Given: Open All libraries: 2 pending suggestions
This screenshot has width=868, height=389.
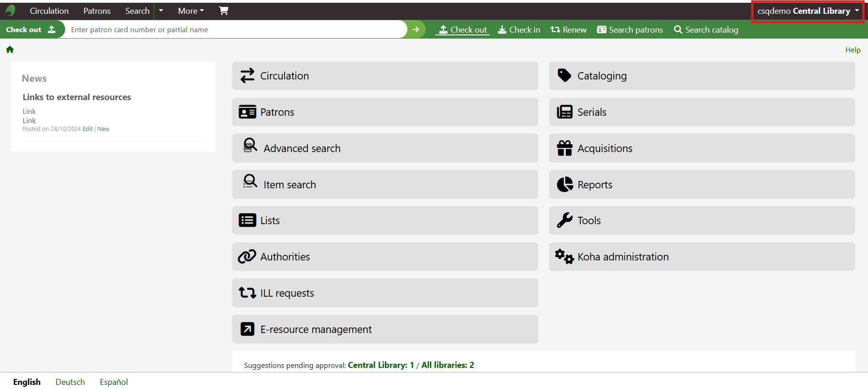Looking at the screenshot, I should pyautogui.click(x=448, y=365).
